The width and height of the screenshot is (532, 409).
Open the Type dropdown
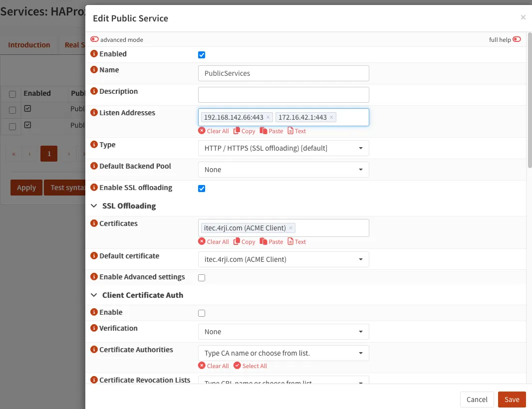[283, 148]
